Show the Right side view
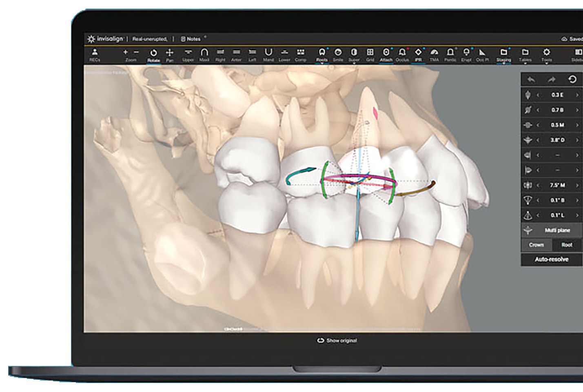This screenshot has width=583, height=392. click(220, 55)
